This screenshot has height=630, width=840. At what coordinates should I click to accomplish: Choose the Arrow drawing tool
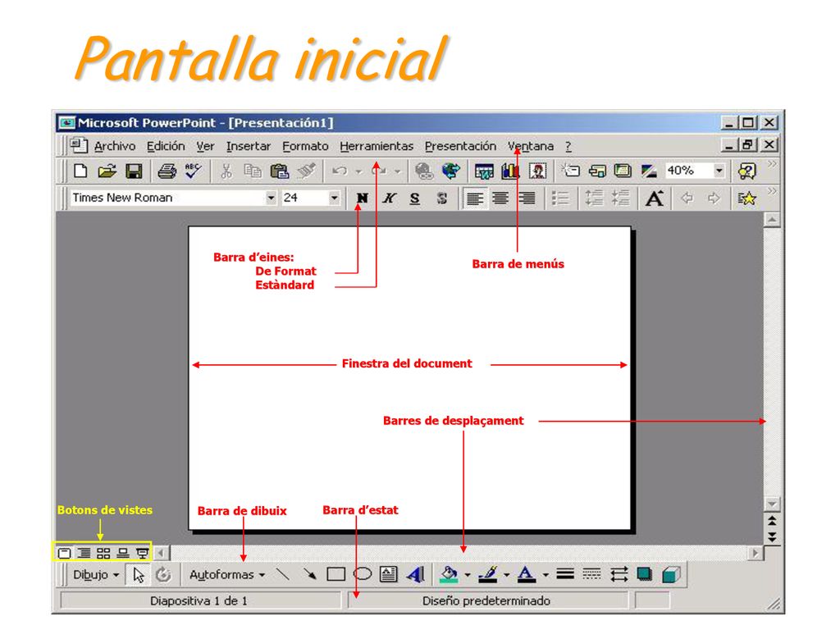click(x=309, y=575)
